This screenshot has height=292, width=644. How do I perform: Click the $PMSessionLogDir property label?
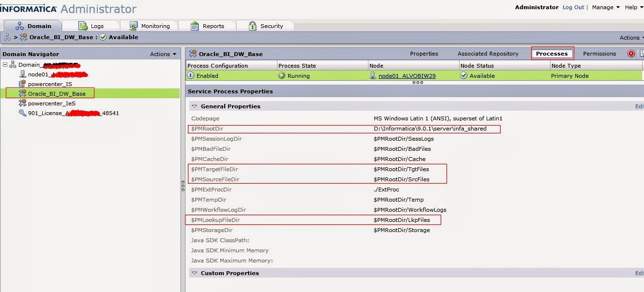(216, 139)
